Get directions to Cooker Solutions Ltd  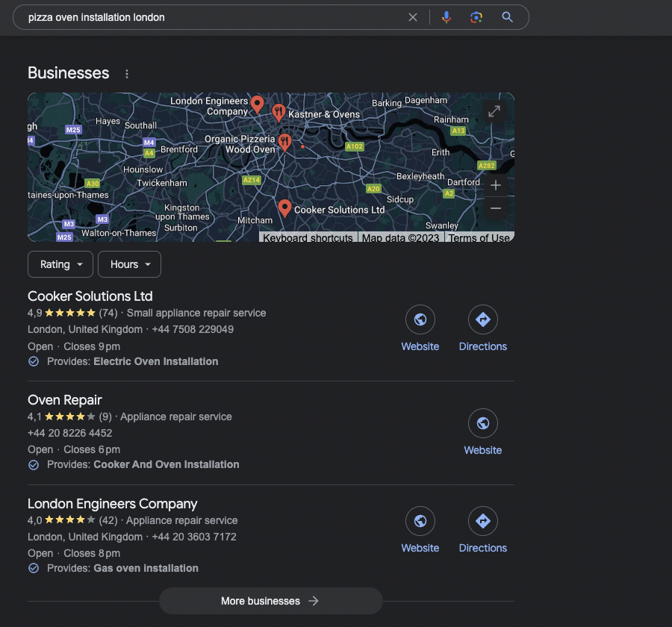[483, 319]
